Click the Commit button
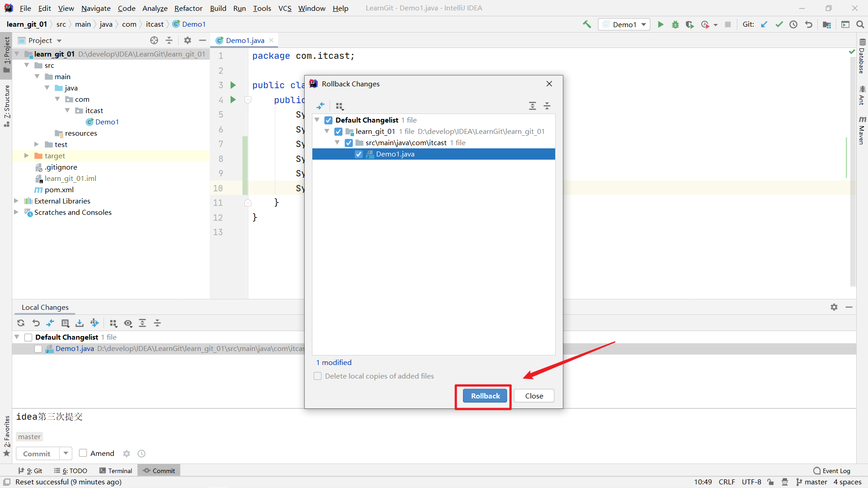Viewport: 868px width, 488px height. pos(37,453)
